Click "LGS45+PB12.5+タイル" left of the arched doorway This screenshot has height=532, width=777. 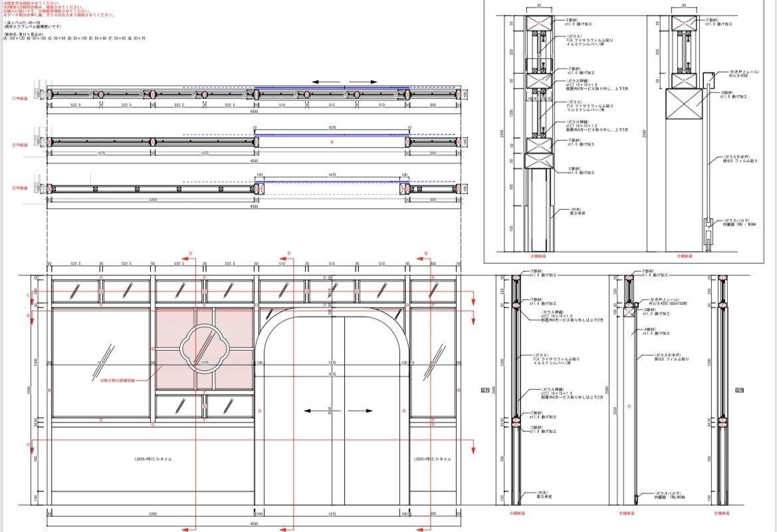(x=153, y=459)
